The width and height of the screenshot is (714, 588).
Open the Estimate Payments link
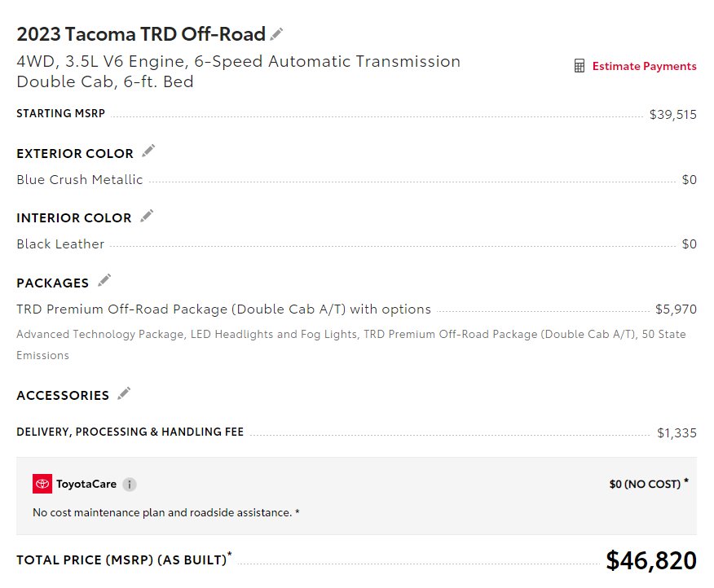point(644,67)
